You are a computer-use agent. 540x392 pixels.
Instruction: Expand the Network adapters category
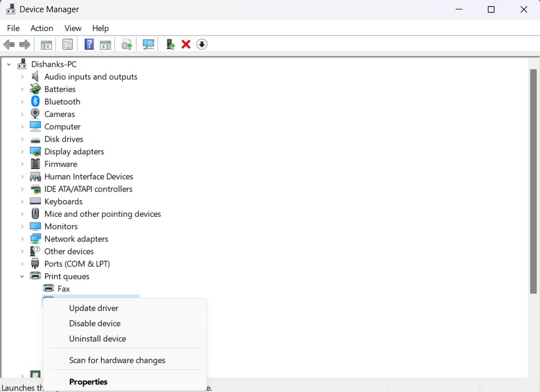pos(22,238)
